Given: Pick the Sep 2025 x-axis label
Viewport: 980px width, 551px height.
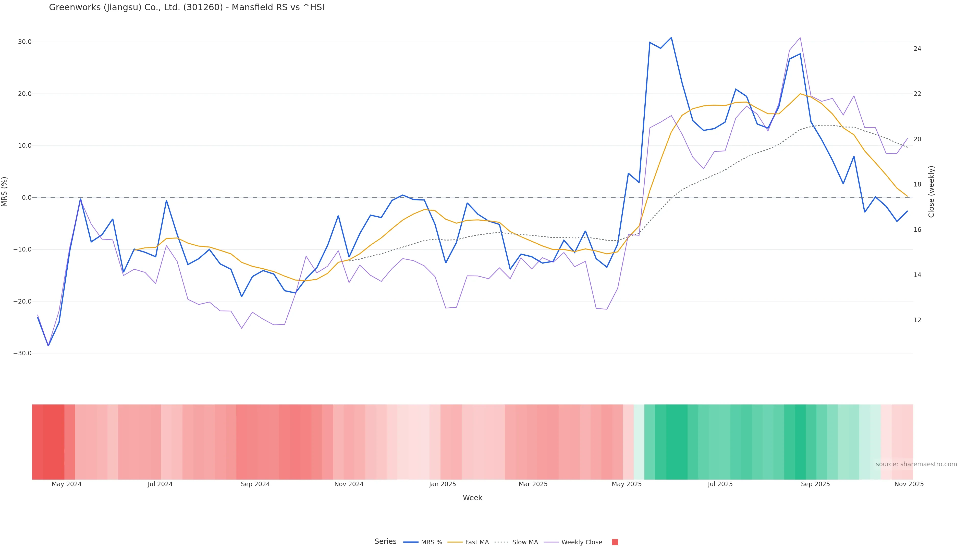Looking at the screenshot, I should (815, 484).
